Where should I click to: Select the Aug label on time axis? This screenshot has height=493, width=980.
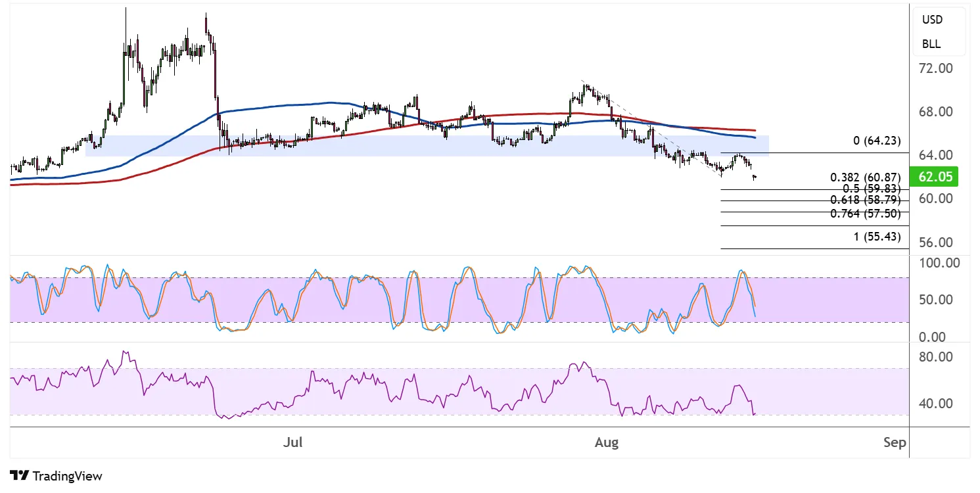606,442
